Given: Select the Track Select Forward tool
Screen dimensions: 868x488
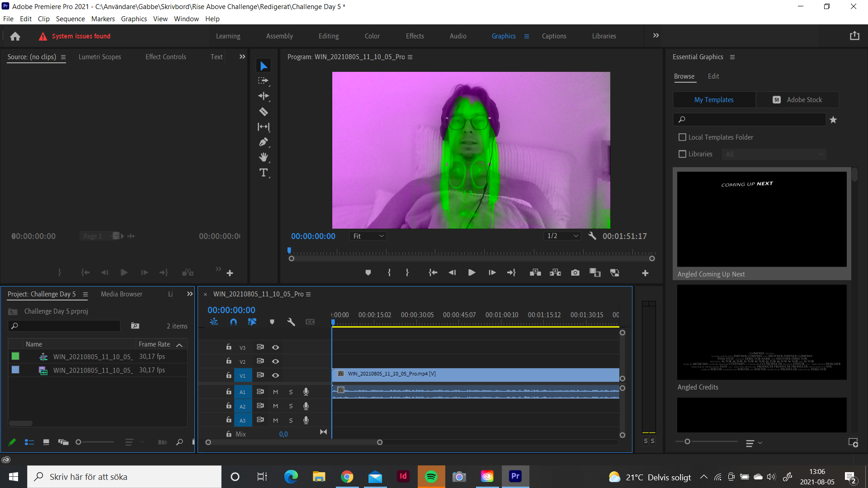Looking at the screenshot, I should [x=264, y=80].
